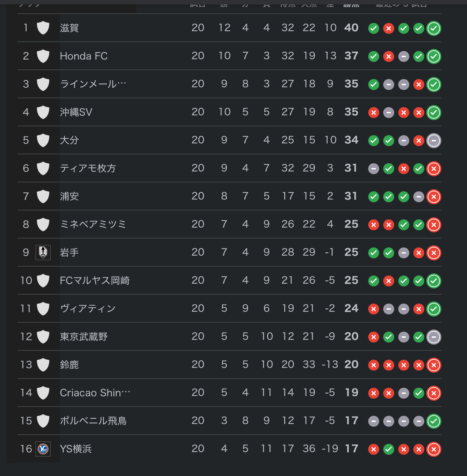This screenshot has height=476, width=467.
Task: Click the Criacao Shin… team name
Action: click(x=95, y=393)
